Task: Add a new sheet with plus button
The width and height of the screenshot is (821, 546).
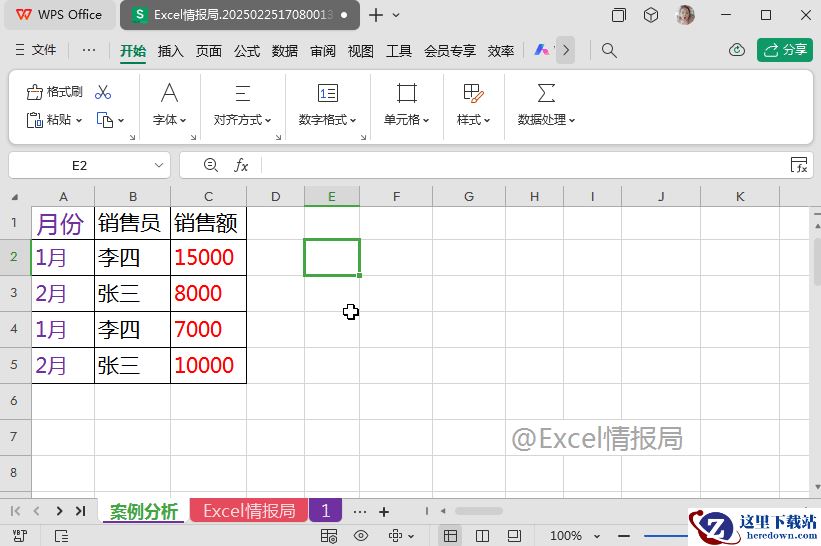Action: point(384,511)
